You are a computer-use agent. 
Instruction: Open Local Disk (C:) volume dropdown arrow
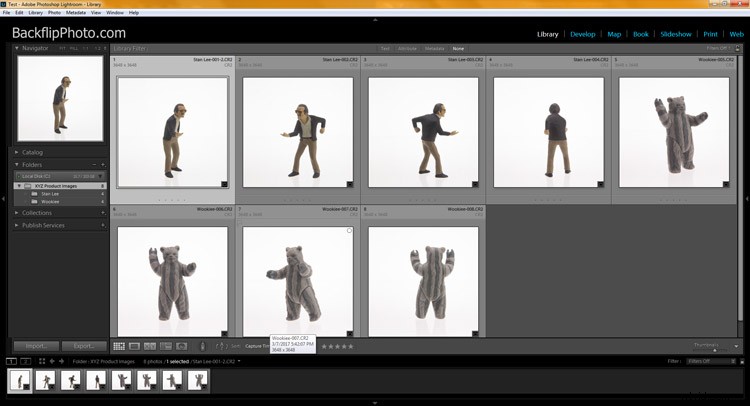click(101, 176)
